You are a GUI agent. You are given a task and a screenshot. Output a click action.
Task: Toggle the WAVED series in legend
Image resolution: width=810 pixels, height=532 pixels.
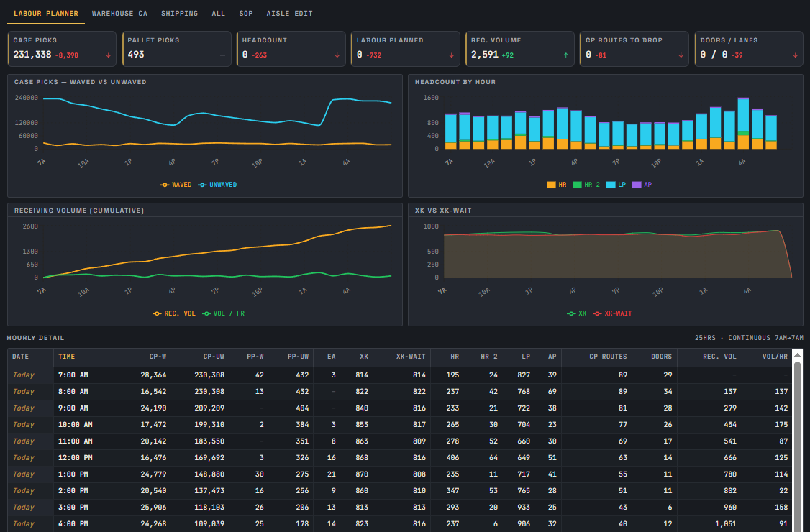[176, 185]
